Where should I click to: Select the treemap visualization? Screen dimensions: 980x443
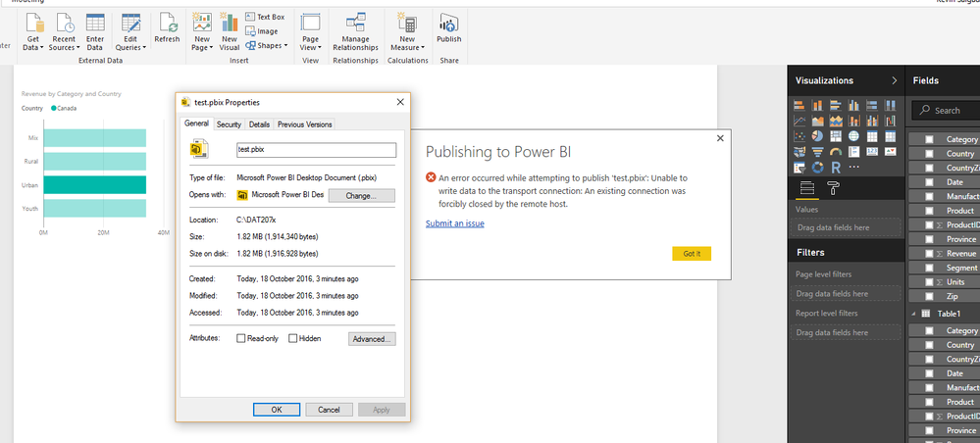[x=836, y=136]
